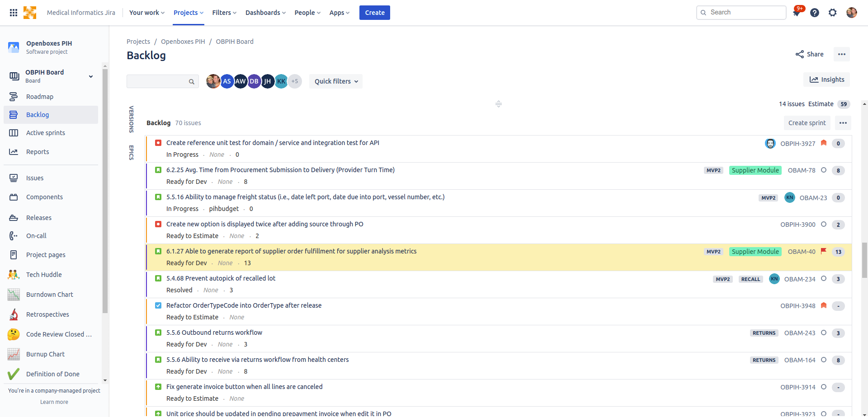The width and height of the screenshot is (868, 417).
Task: Click the On-call phone icon
Action: click(x=14, y=236)
